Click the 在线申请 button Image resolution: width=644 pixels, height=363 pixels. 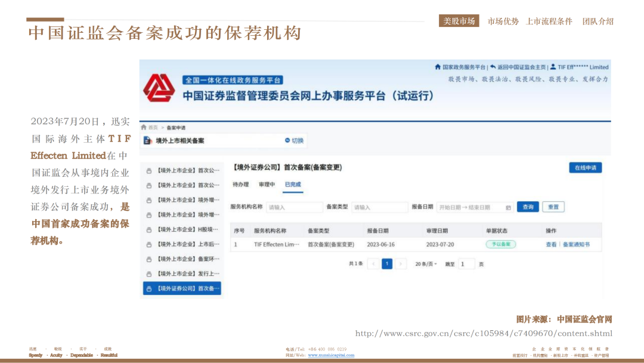point(586,168)
